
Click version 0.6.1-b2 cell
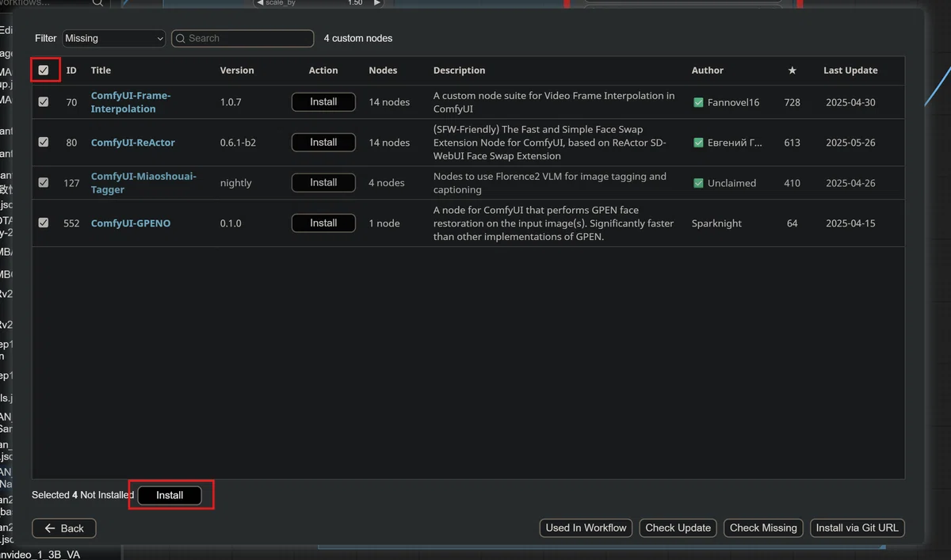(x=238, y=143)
